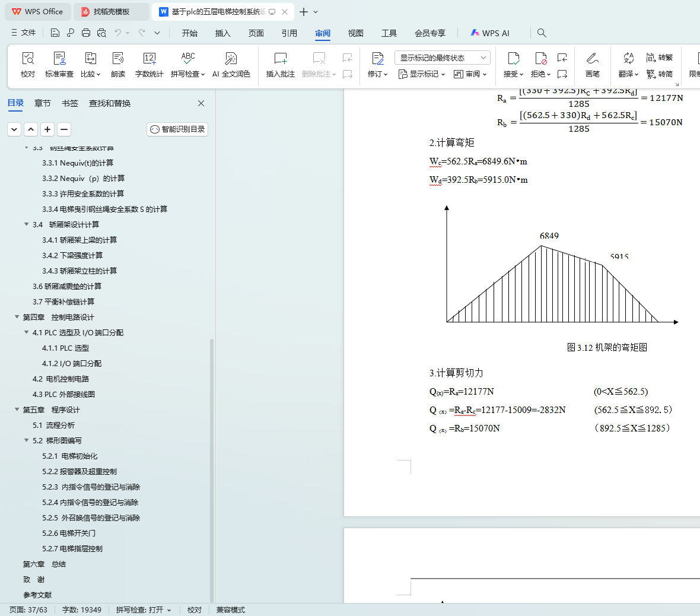
Task: Open 显示标记 dropdown
Action: click(x=422, y=74)
